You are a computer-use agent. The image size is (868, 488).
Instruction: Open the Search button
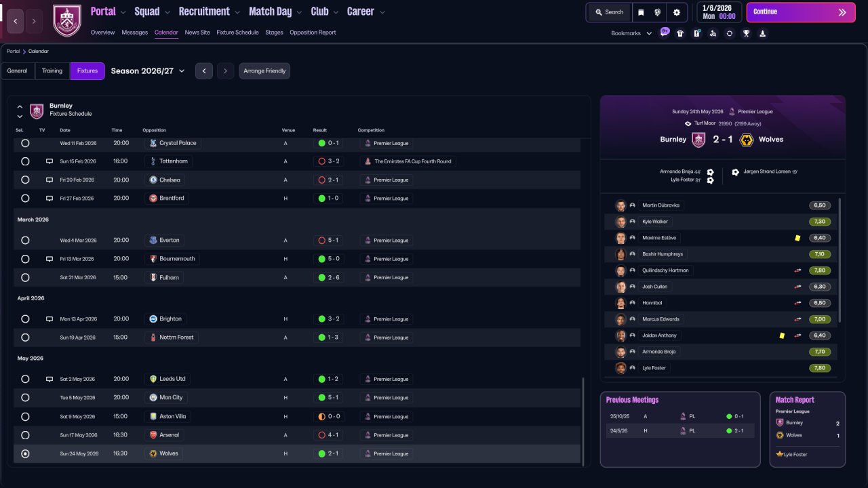(609, 12)
